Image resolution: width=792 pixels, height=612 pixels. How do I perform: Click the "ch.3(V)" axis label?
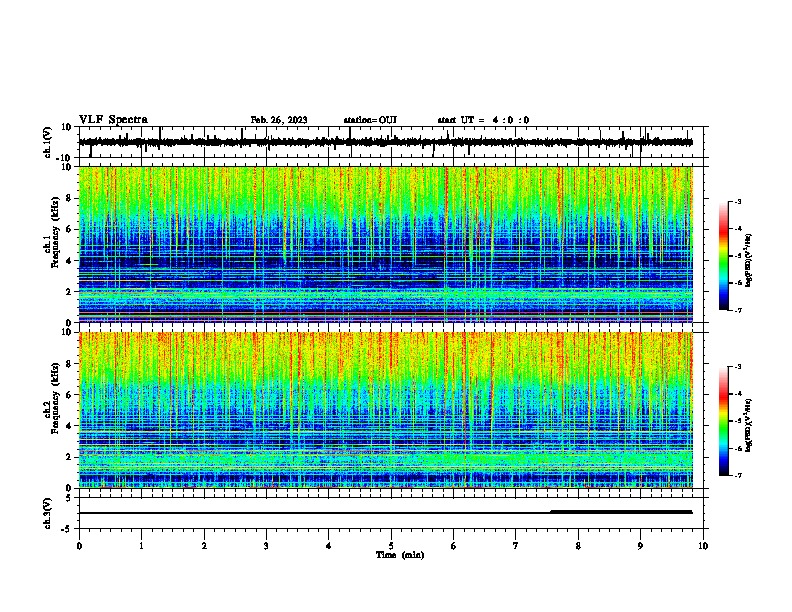tap(48, 513)
